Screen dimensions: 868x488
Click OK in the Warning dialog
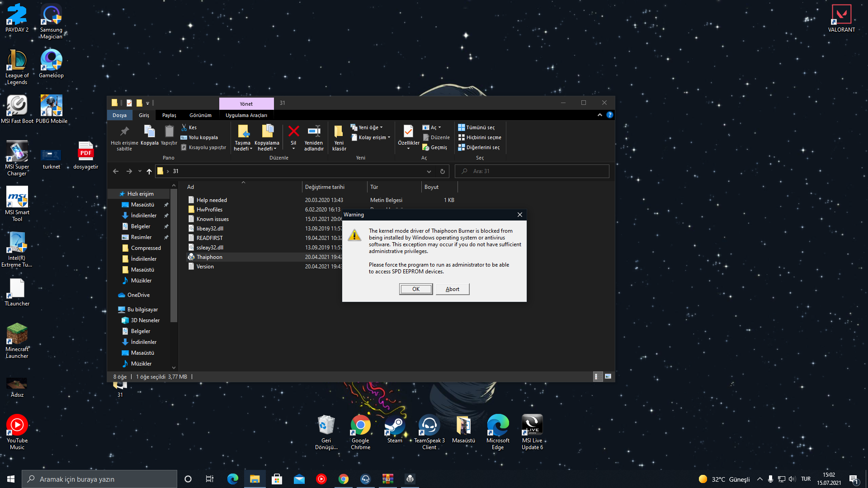tap(416, 289)
